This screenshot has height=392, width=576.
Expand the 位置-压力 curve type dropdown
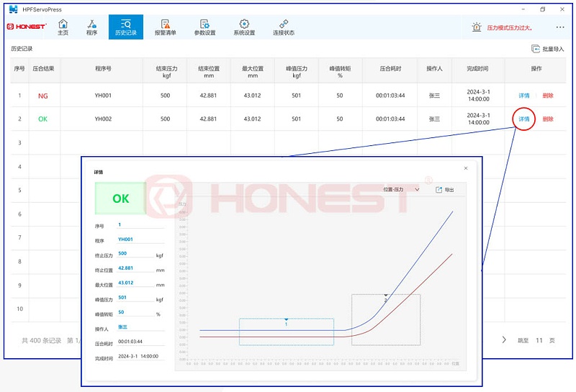pos(401,189)
